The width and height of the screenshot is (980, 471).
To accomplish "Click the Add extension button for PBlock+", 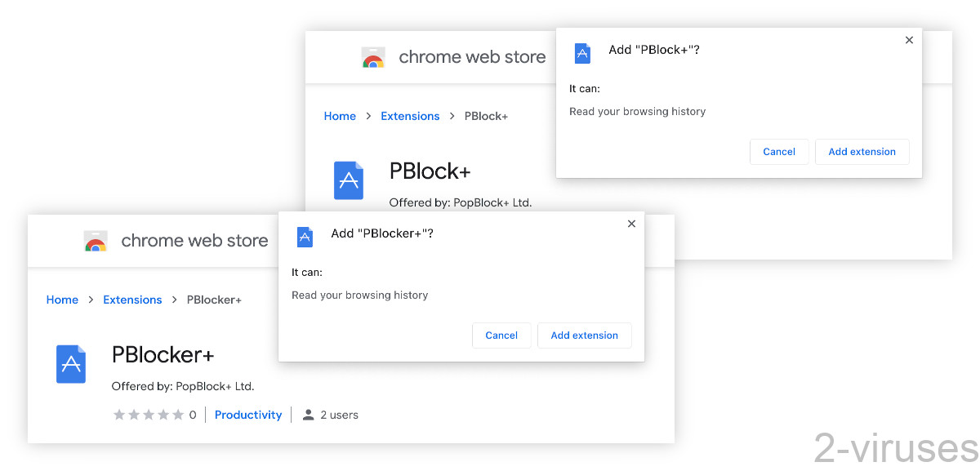I will tap(862, 151).
